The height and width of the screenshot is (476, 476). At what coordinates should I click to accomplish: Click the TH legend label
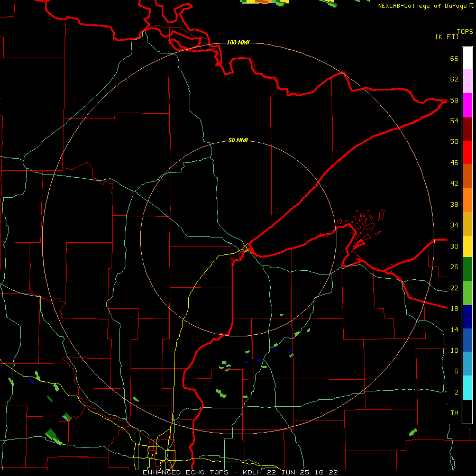coord(454,413)
